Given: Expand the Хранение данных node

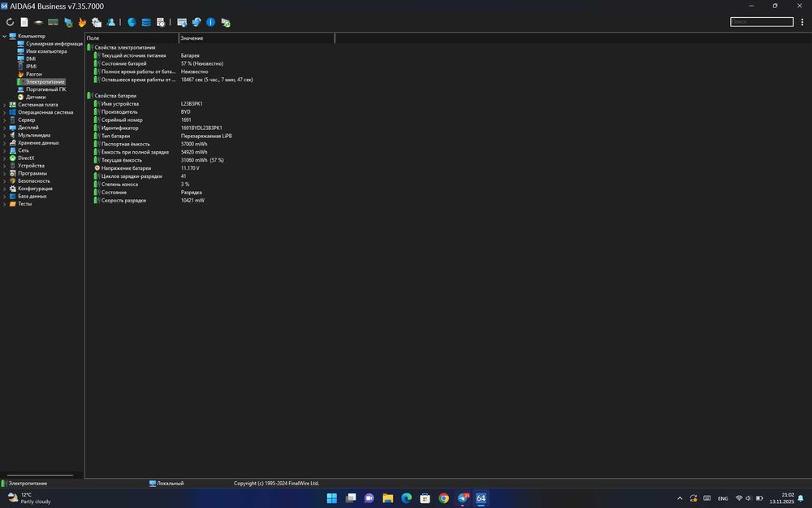Looking at the screenshot, I should 5,143.
